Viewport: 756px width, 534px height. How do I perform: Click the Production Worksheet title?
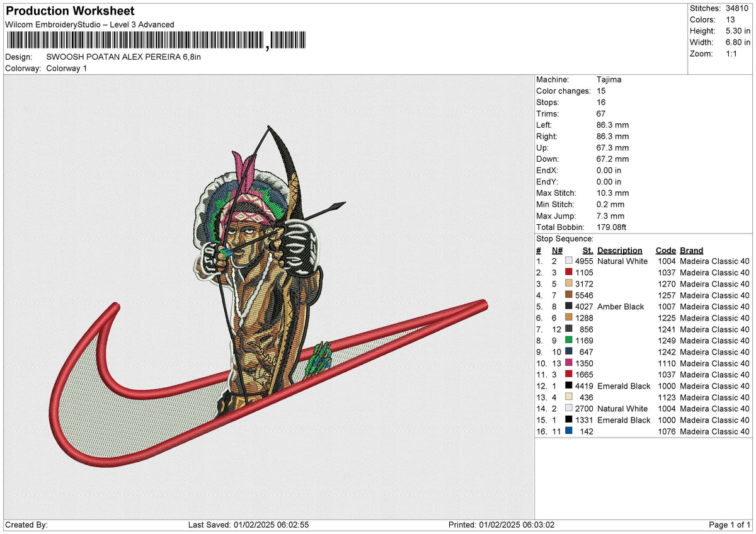click(70, 11)
